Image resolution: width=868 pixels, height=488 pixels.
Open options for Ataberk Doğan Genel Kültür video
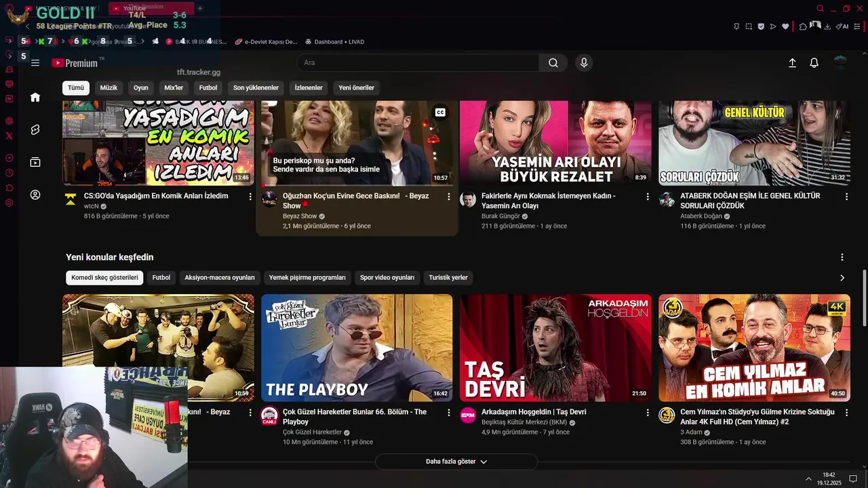tap(846, 197)
